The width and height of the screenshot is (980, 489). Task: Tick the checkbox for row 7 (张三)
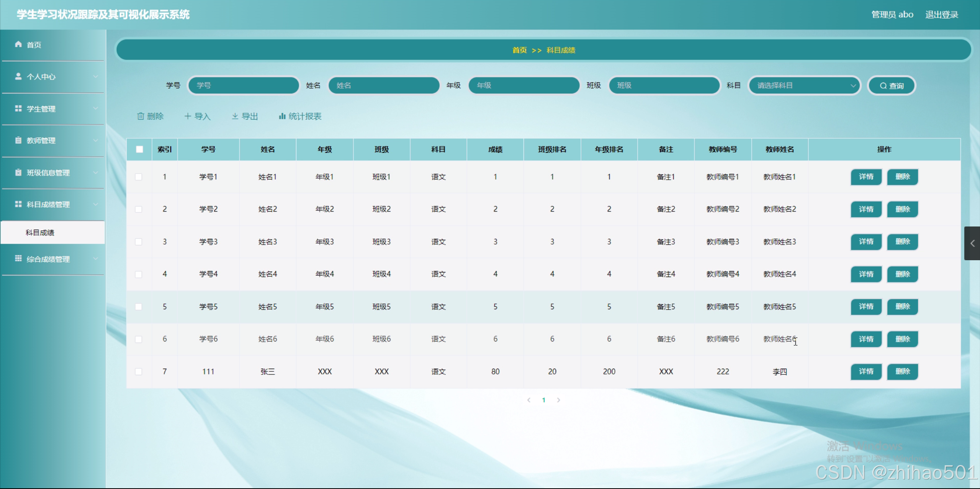click(x=139, y=372)
